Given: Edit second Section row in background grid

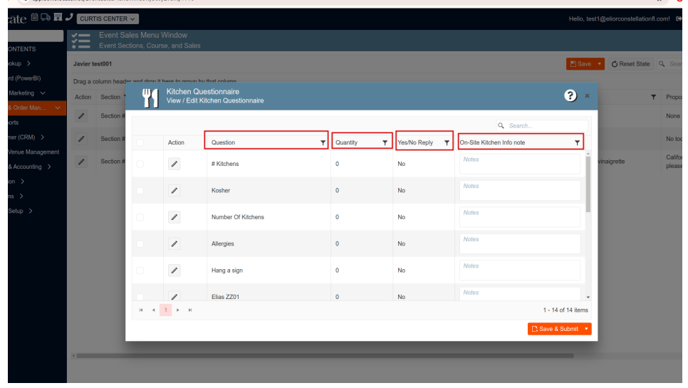Looking at the screenshot, I should 81,139.
